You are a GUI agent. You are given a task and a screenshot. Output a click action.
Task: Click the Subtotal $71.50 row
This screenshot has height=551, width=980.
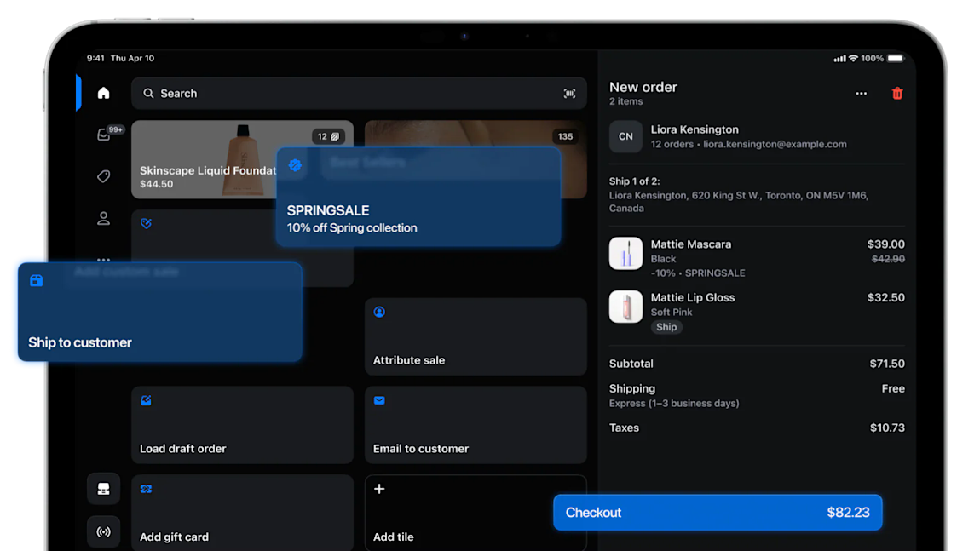[757, 364]
